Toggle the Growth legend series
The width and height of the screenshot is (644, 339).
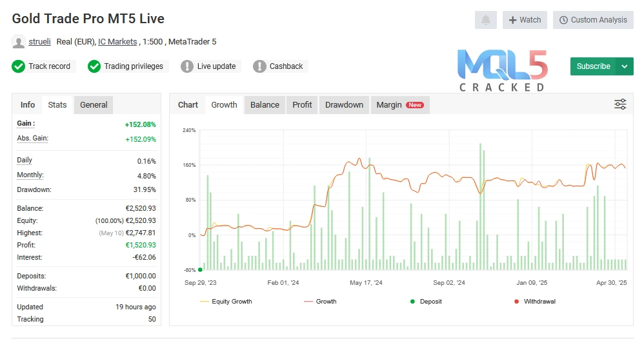pos(320,301)
